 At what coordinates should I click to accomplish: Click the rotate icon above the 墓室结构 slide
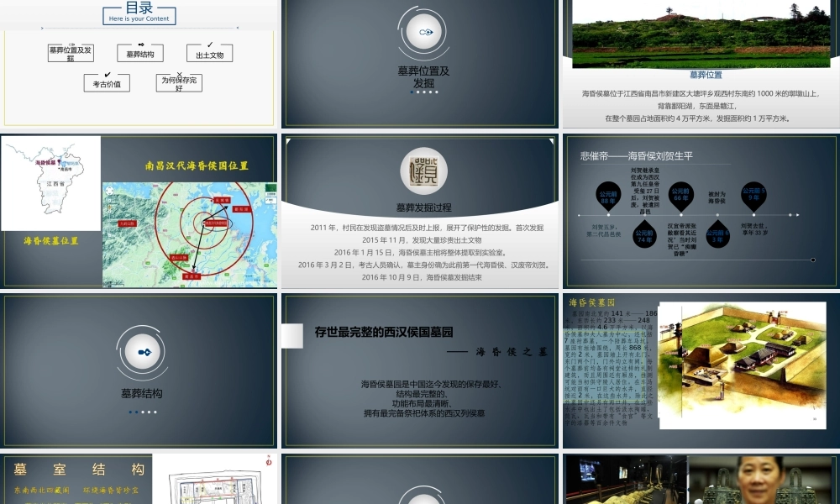(x=269, y=462)
